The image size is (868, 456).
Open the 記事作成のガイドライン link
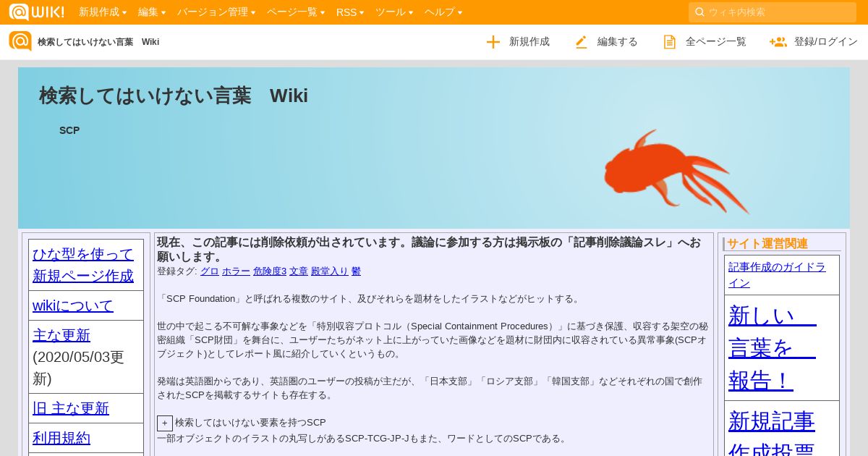tap(777, 275)
